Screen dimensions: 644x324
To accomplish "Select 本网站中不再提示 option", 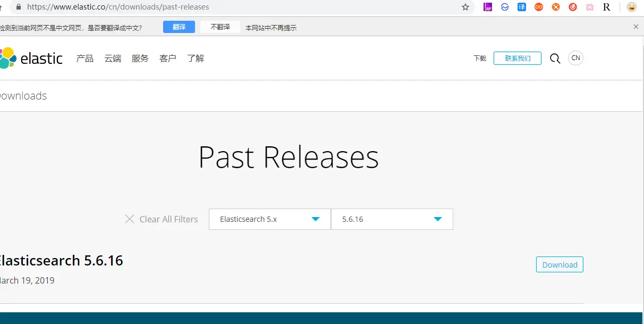I will tap(271, 28).
